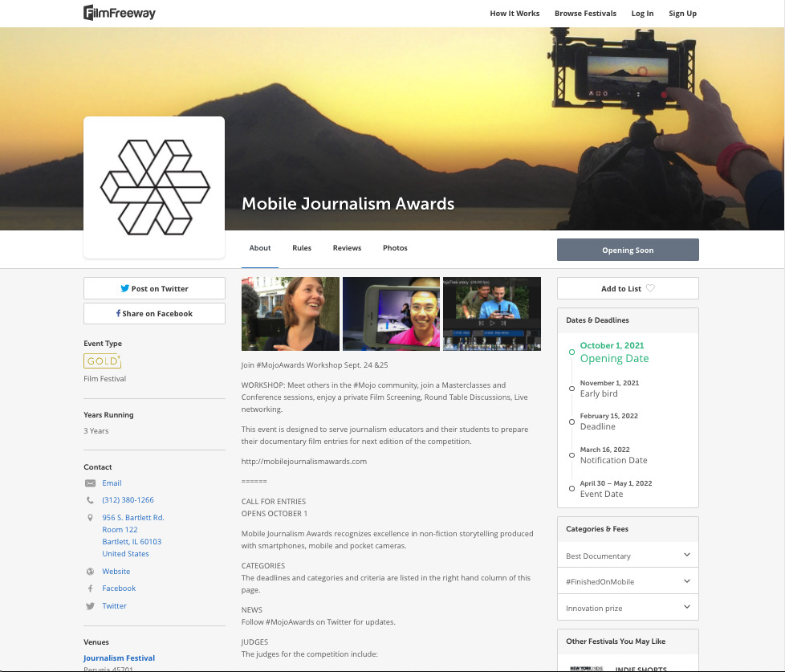The width and height of the screenshot is (785, 672).
Task: Click the heart icon beside Add to List
Action: (x=650, y=288)
